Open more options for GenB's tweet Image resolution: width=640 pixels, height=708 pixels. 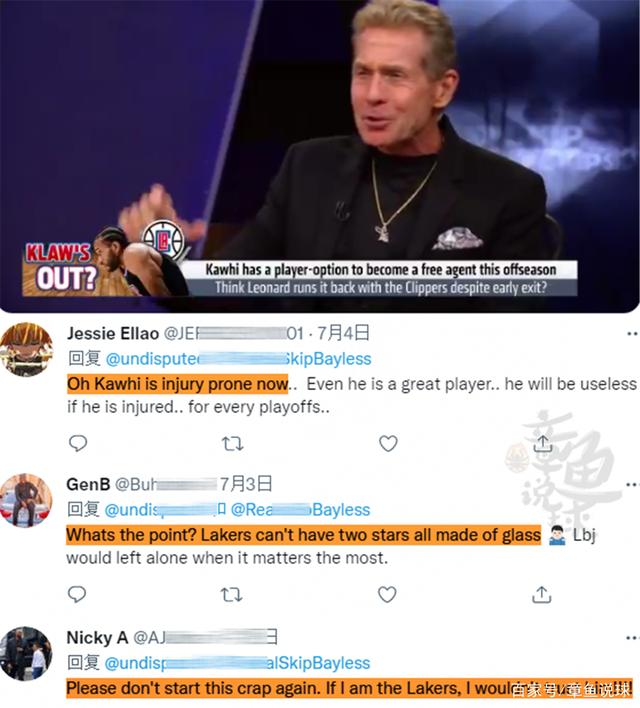pyautogui.click(x=633, y=485)
